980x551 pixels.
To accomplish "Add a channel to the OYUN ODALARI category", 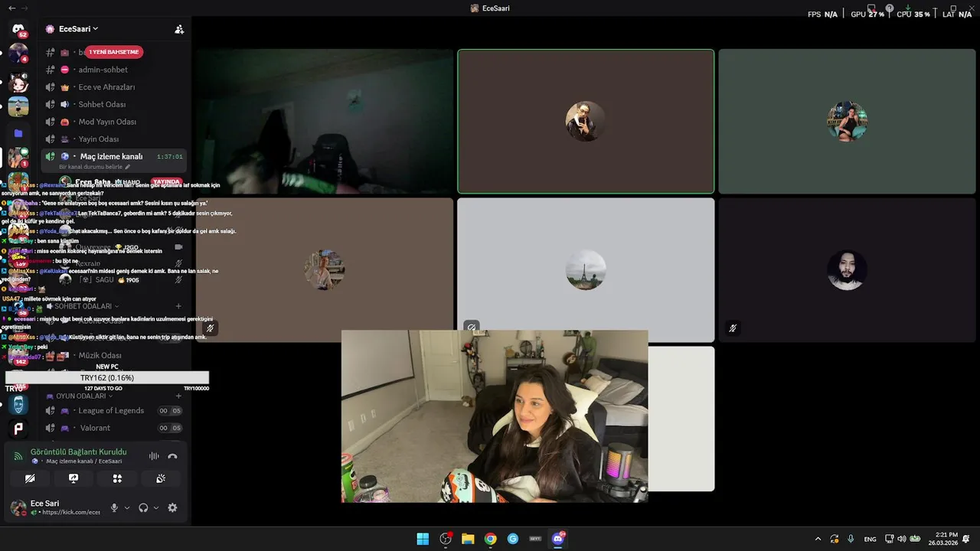I will [x=178, y=396].
